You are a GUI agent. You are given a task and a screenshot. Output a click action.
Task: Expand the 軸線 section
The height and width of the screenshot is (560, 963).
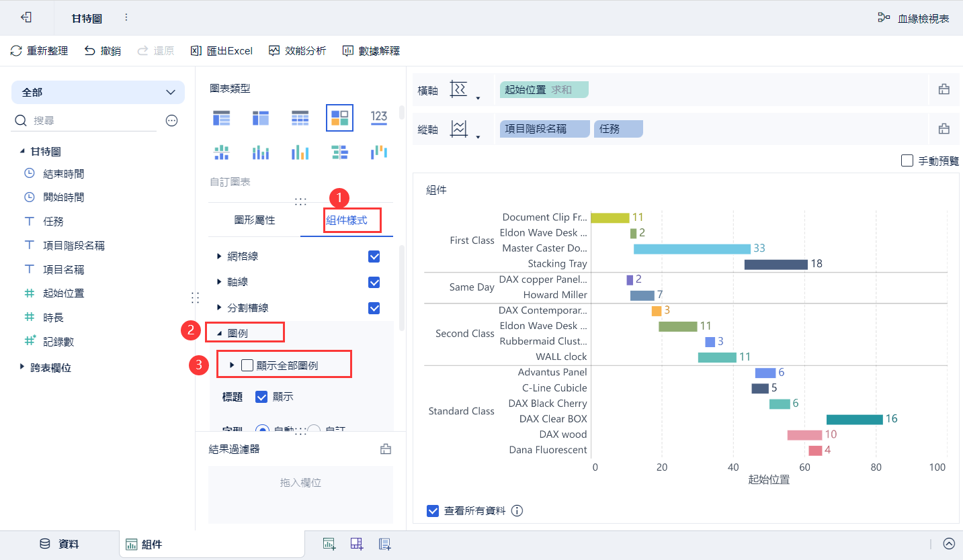point(219,282)
